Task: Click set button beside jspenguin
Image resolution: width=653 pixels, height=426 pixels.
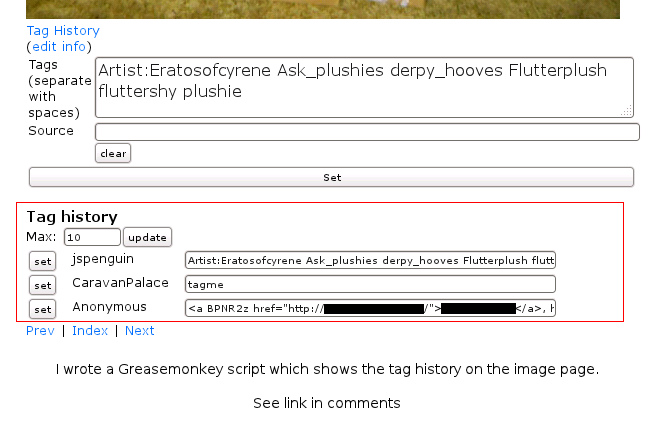Action: click(43, 261)
